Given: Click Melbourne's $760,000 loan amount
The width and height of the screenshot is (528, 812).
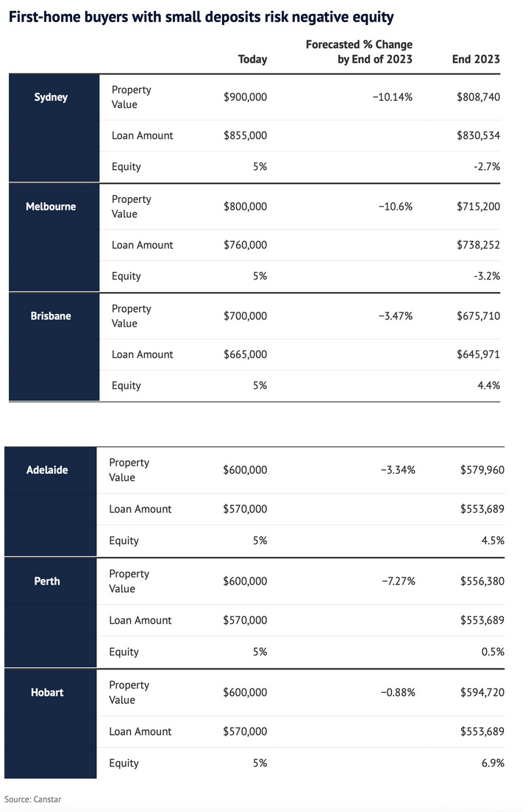Looking at the screenshot, I should point(246,245).
